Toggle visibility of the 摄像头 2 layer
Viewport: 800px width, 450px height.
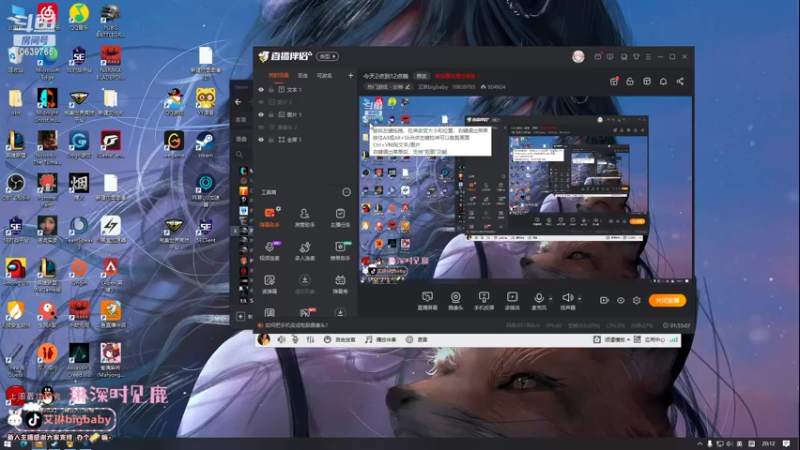click(261, 127)
